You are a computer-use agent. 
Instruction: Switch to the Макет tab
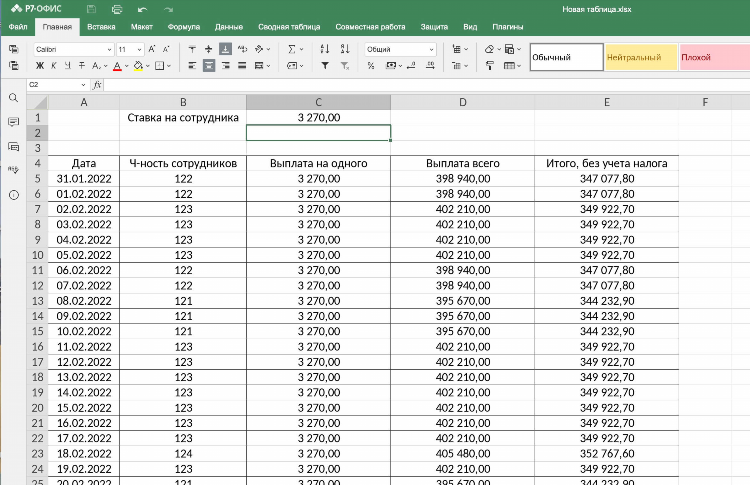pyautogui.click(x=142, y=27)
